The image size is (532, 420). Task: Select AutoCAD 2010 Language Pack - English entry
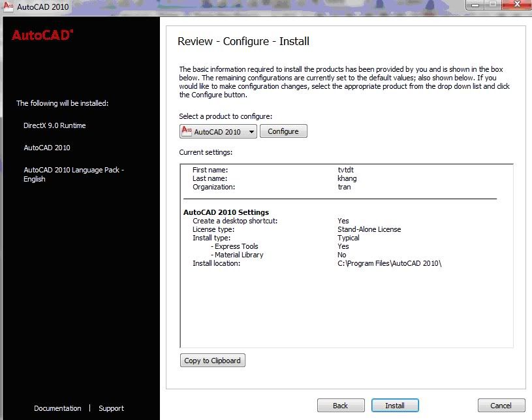coord(74,174)
